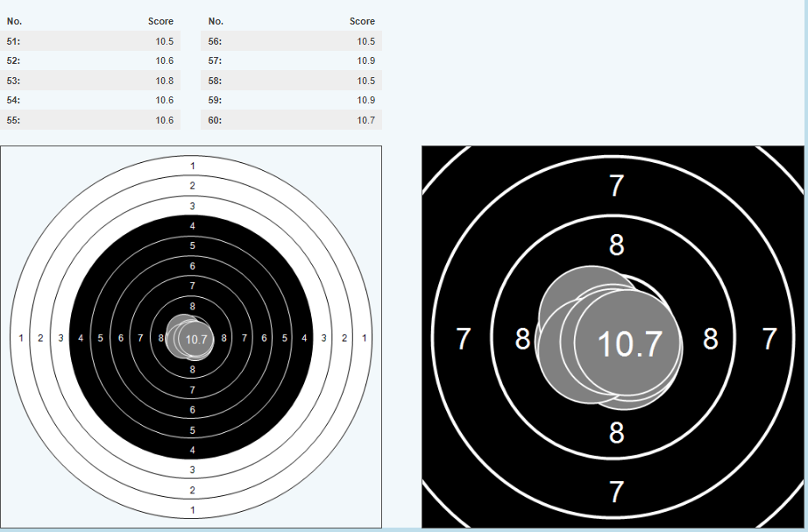Click the 10.9 score of shot 59
808x532 pixels.
point(365,100)
